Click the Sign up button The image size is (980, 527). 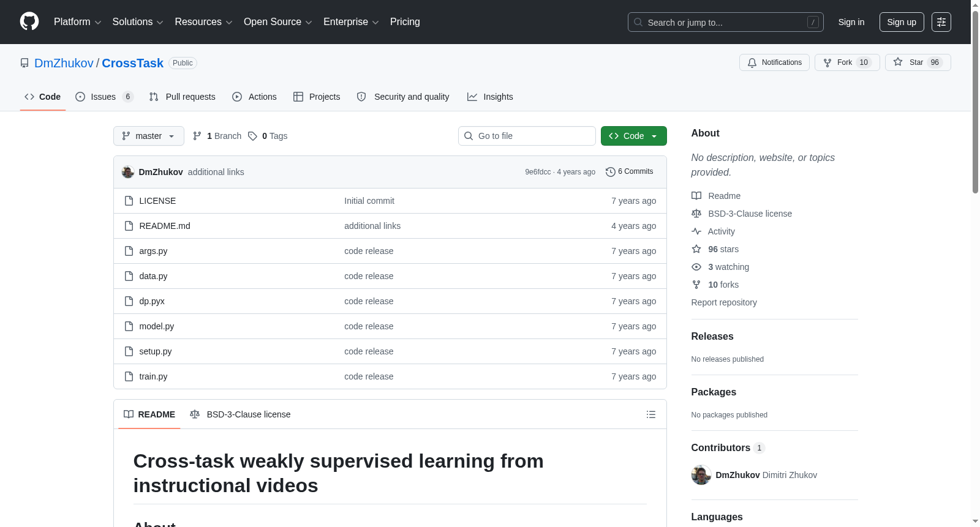point(902,22)
